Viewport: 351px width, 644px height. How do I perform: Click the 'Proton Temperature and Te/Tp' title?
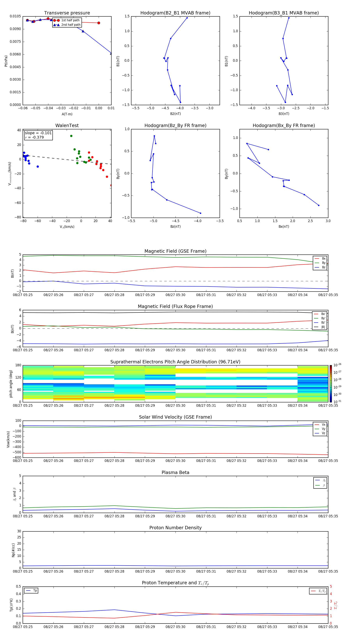[x=175, y=583]
